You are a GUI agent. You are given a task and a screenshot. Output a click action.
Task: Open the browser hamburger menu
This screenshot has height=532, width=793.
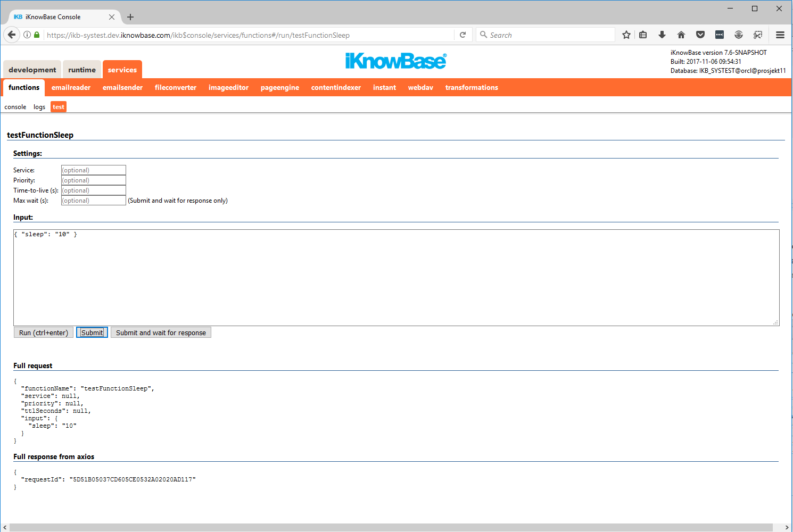click(x=780, y=35)
